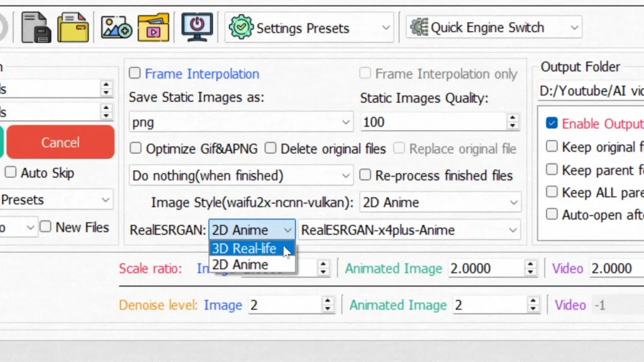Image resolution: width=644 pixels, height=362 pixels.
Task: Enable Delete original files checkbox
Action: point(270,148)
